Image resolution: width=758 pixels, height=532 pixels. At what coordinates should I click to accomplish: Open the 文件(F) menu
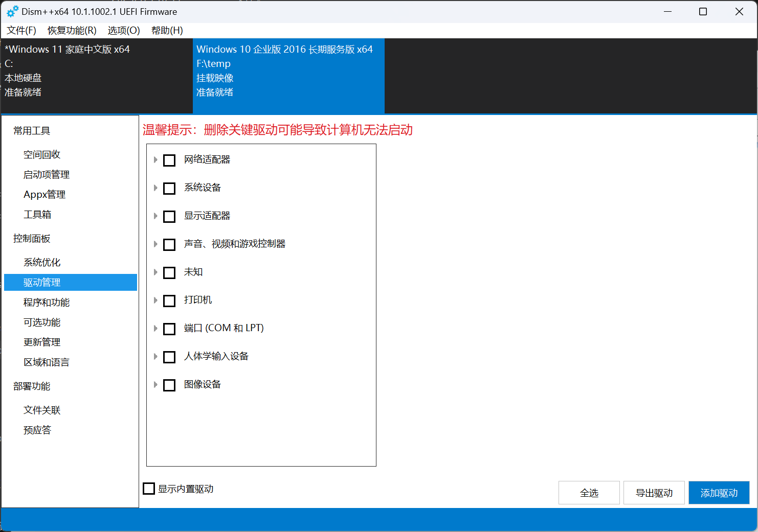click(21, 31)
